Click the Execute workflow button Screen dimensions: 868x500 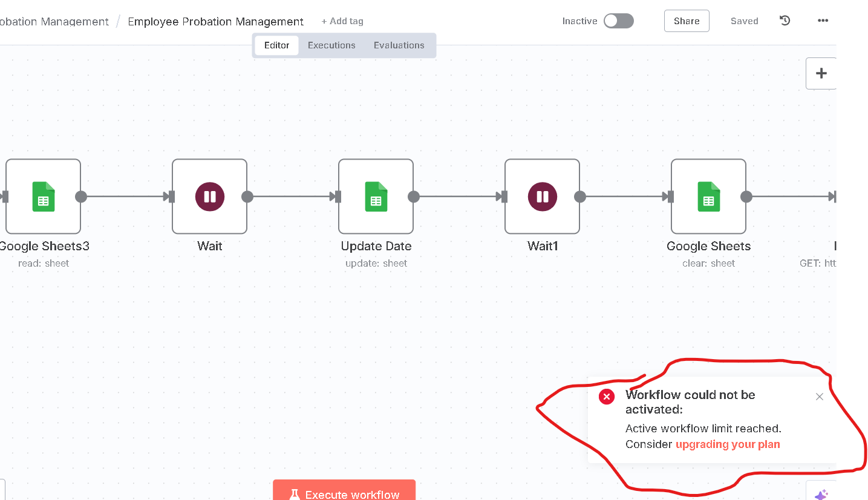point(344,493)
